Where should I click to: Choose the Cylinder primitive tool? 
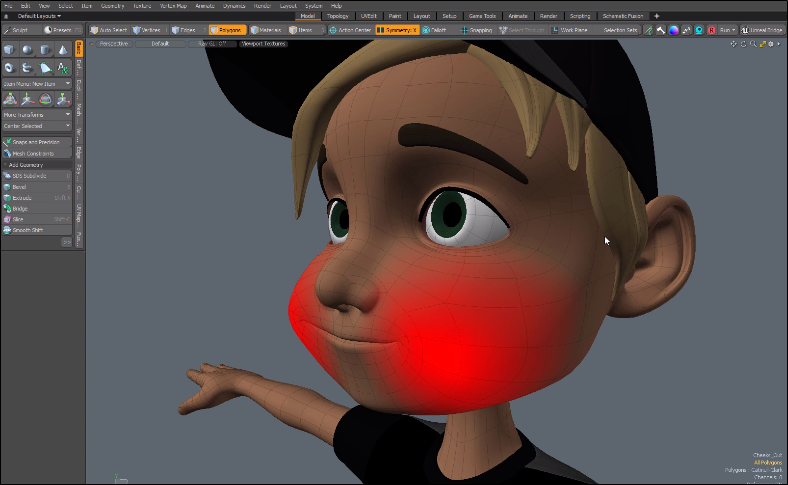[x=45, y=49]
